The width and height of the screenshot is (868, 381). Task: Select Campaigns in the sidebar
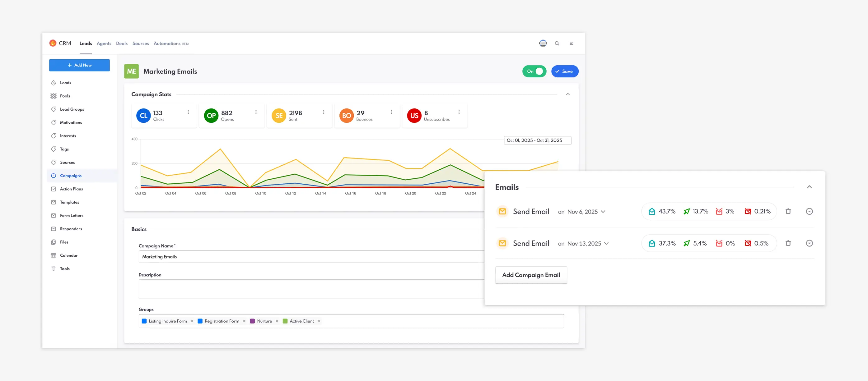70,175
